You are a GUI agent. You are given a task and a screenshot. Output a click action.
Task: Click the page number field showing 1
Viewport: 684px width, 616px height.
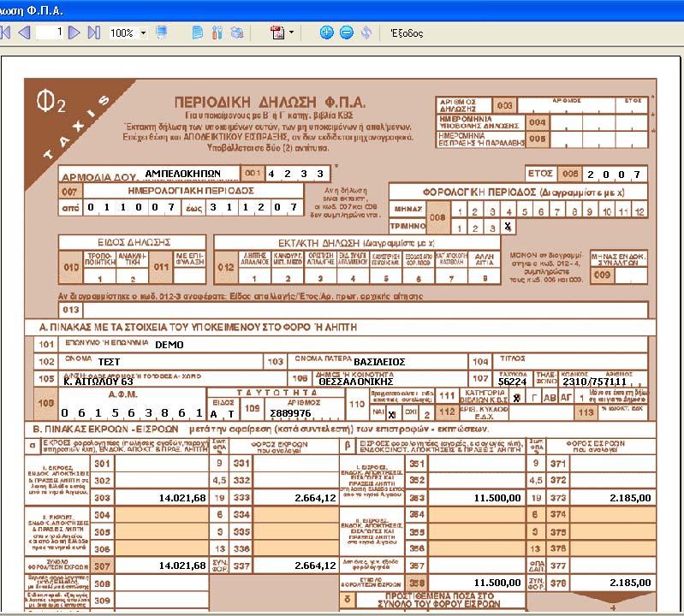pyautogui.click(x=50, y=33)
